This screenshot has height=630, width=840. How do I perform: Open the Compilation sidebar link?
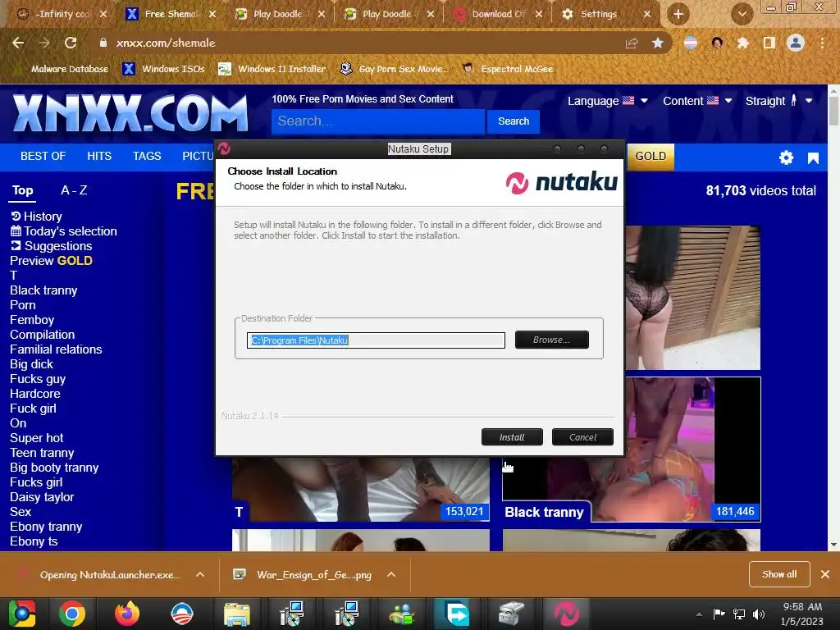[x=43, y=335]
